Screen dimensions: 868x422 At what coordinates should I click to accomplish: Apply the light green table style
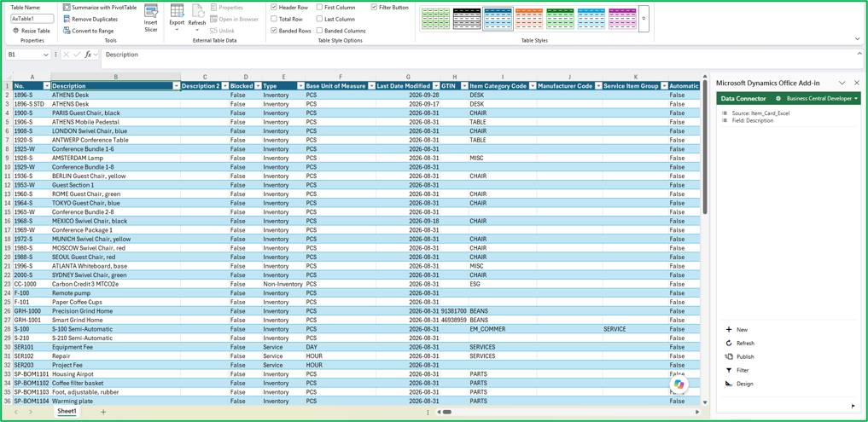(435, 18)
